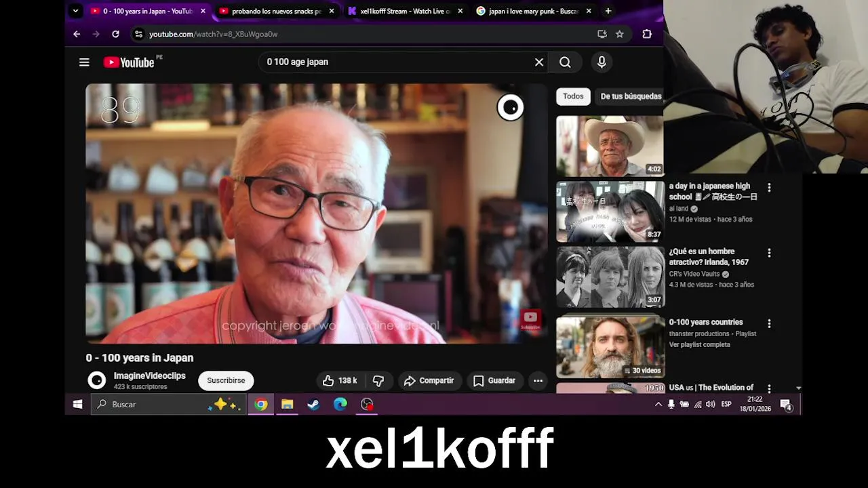This screenshot has width=868, height=488.
Task: Open the microphone icon in system tray
Action: click(x=671, y=404)
